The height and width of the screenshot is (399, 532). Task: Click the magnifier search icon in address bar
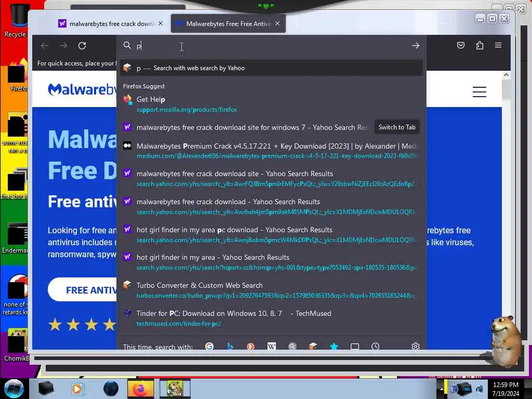pos(127,46)
